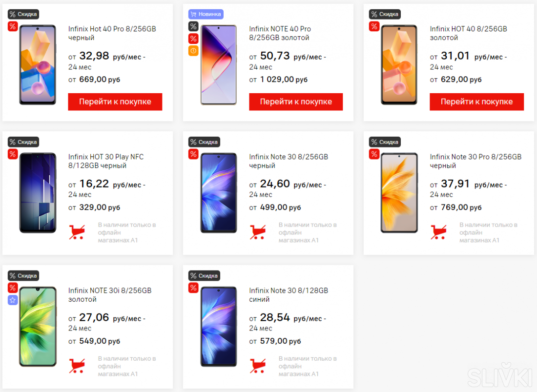Open Infinix Note 30 Pro 8/256GB title link
Image resolution: width=537 pixels, height=392 pixels.
pos(475,161)
